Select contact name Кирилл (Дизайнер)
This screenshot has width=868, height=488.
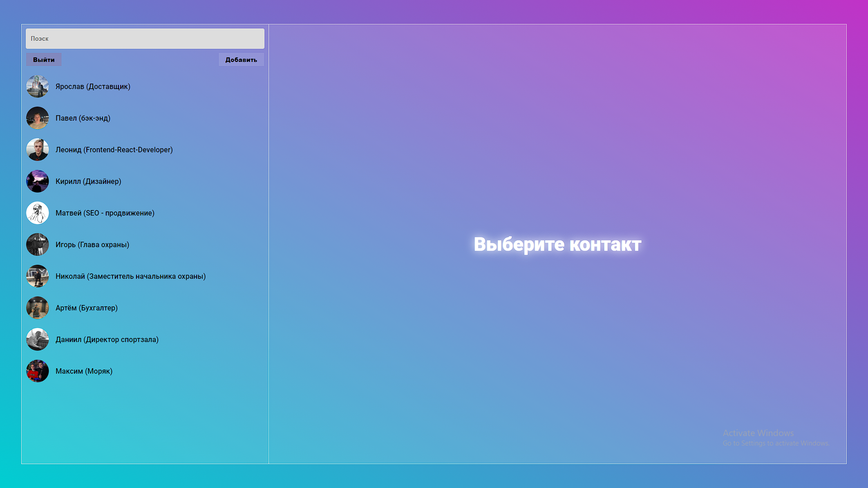(89, 181)
